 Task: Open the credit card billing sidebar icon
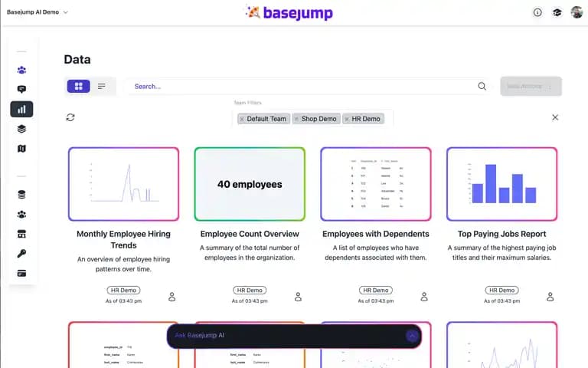pos(21,274)
